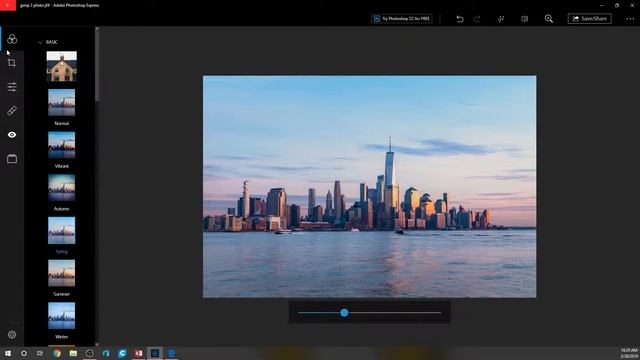Click the 'Summer' look label
This screenshot has height=360, width=640.
tap(62, 294)
